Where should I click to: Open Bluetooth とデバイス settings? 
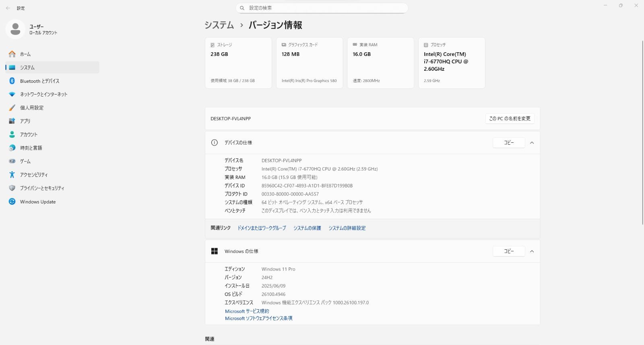pyautogui.click(x=52, y=81)
